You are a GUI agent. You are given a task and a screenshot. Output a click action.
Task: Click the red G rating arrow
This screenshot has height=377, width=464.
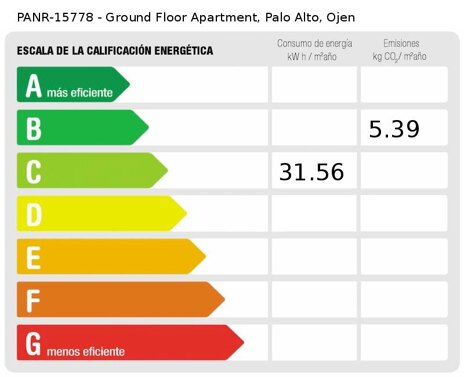pyautogui.click(x=130, y=342)
